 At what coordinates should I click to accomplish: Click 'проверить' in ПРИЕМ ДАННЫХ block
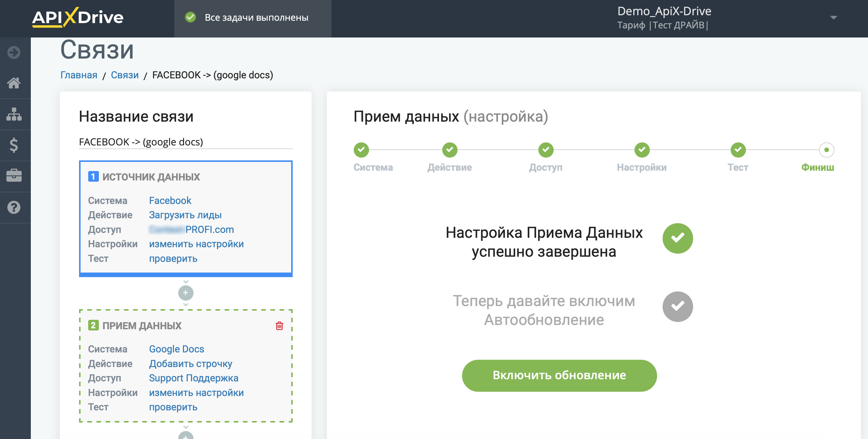pos(173,407)
